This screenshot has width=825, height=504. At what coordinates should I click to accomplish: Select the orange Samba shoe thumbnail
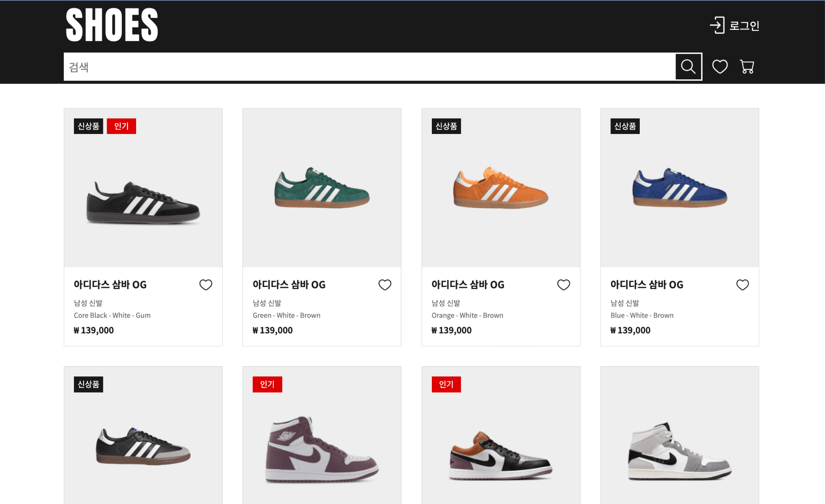(x=501, y=188)
